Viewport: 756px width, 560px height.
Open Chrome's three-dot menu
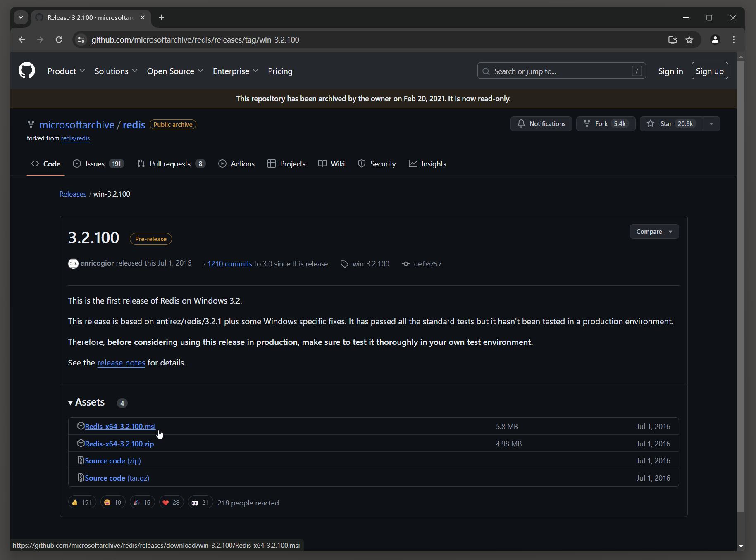pyautogui.click(x=734, y=40)
